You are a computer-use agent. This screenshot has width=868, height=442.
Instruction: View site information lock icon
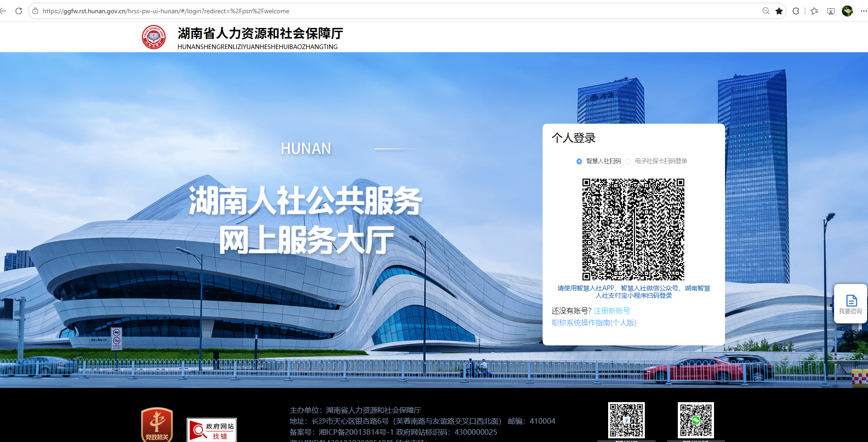point(35,11)
